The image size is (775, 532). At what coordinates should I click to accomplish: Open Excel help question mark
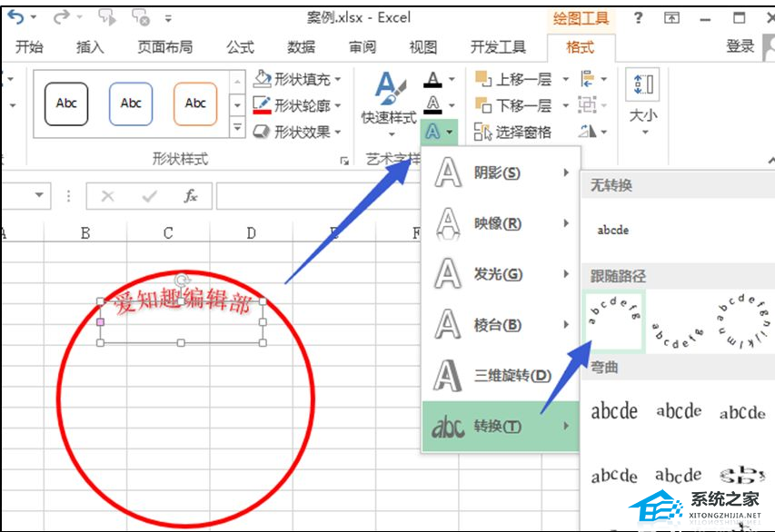click(x=638, y=18)
